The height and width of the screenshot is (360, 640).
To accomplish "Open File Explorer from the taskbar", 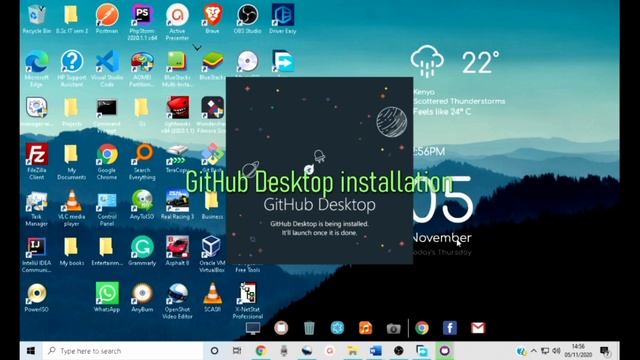I will (353, 351).
